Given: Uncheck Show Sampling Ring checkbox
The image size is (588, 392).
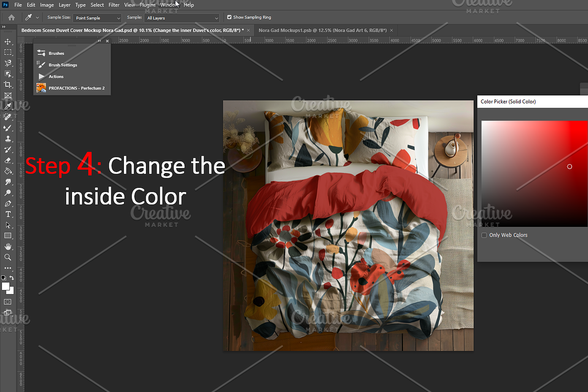Looking at the screenshot, I should [229, 17].
